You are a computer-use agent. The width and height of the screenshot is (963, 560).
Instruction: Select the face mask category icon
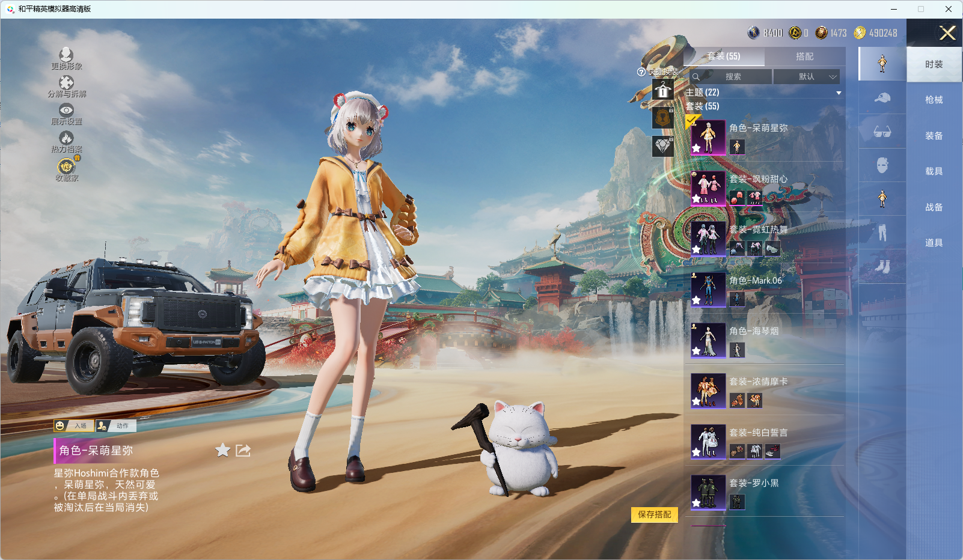point(882,165)
